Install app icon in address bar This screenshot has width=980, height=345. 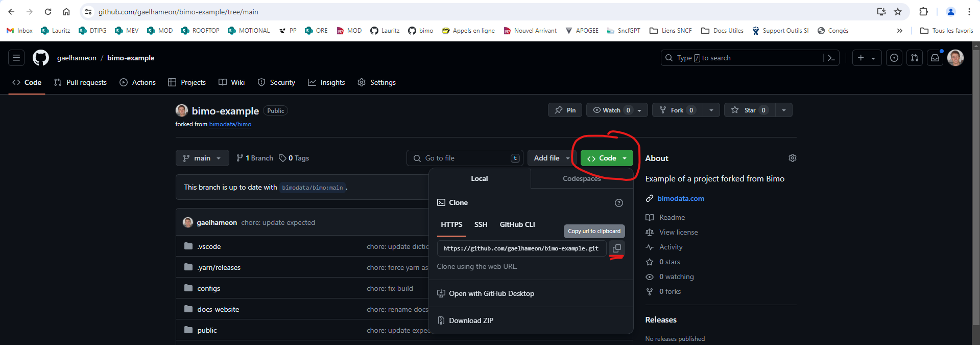881,12
